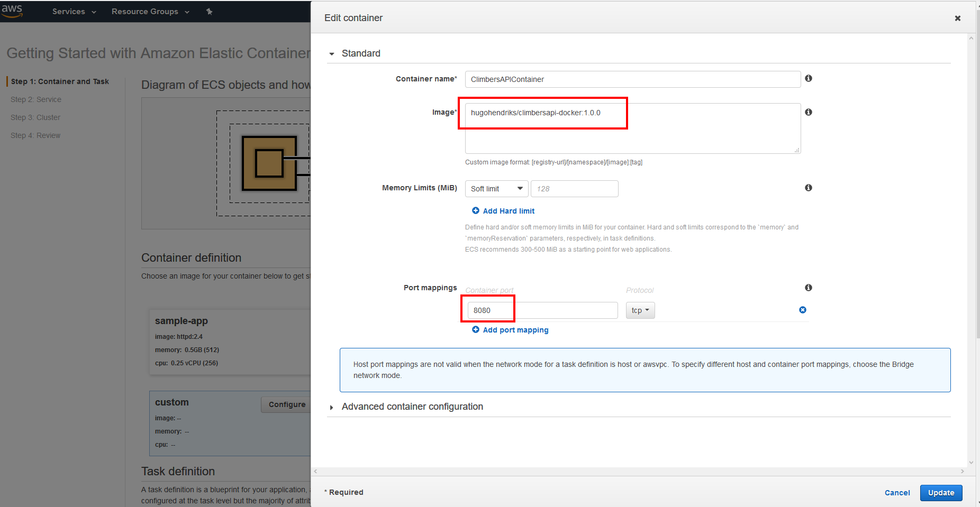Open the Services dropdown menu
Image resolution: width=980 pixels, height=507 pixels.
74,12
